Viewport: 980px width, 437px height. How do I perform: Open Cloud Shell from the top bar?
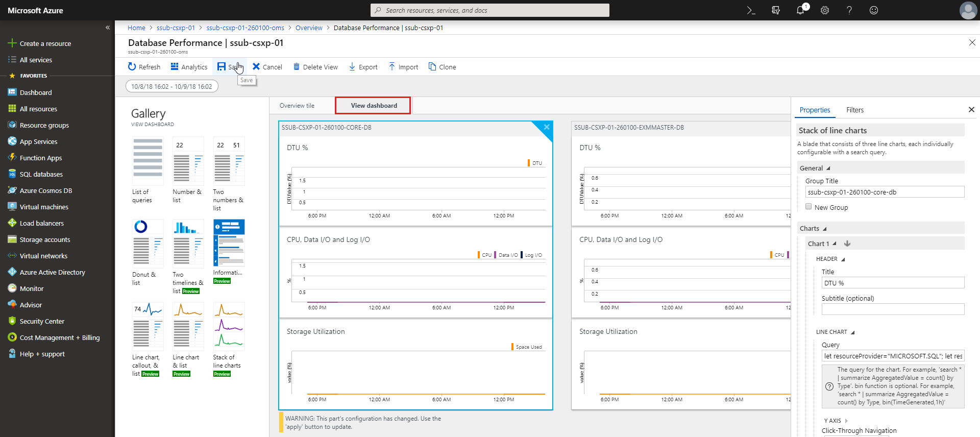tap(751, 10)
